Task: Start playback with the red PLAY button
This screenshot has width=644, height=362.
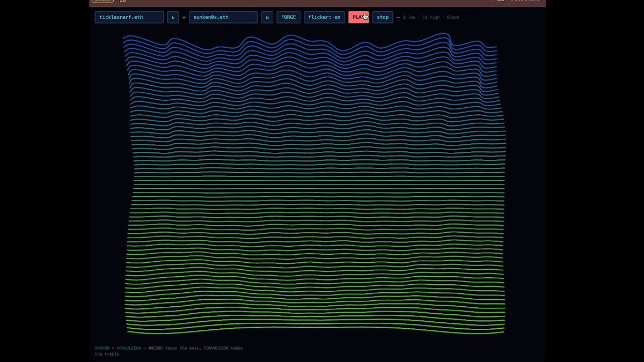Action: click(x=358, y=17)
